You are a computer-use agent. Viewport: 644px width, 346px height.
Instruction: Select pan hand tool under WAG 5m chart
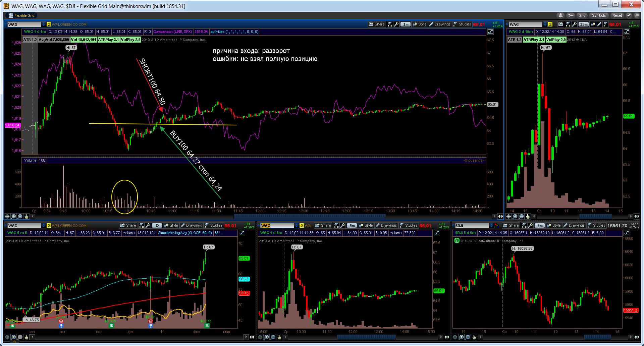pyautogui.click(x=279, y=337)
